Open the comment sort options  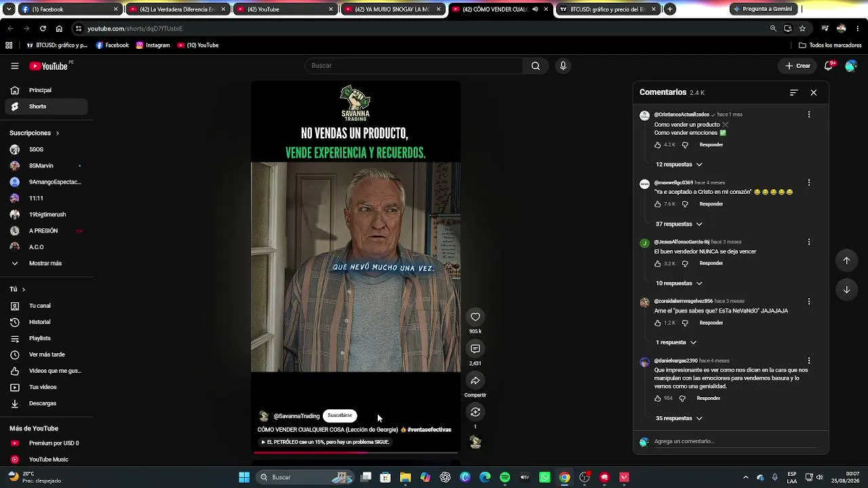[794, 92]
